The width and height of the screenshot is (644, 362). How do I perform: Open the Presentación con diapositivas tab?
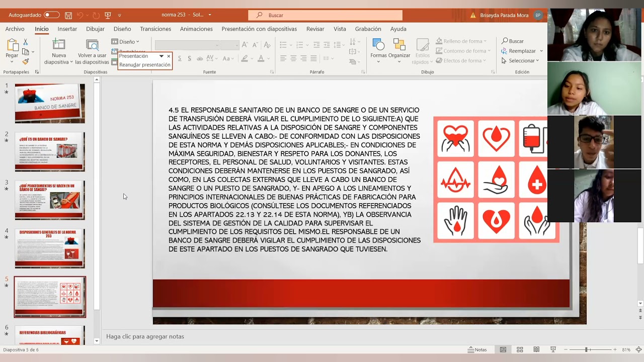coord(259,29)
